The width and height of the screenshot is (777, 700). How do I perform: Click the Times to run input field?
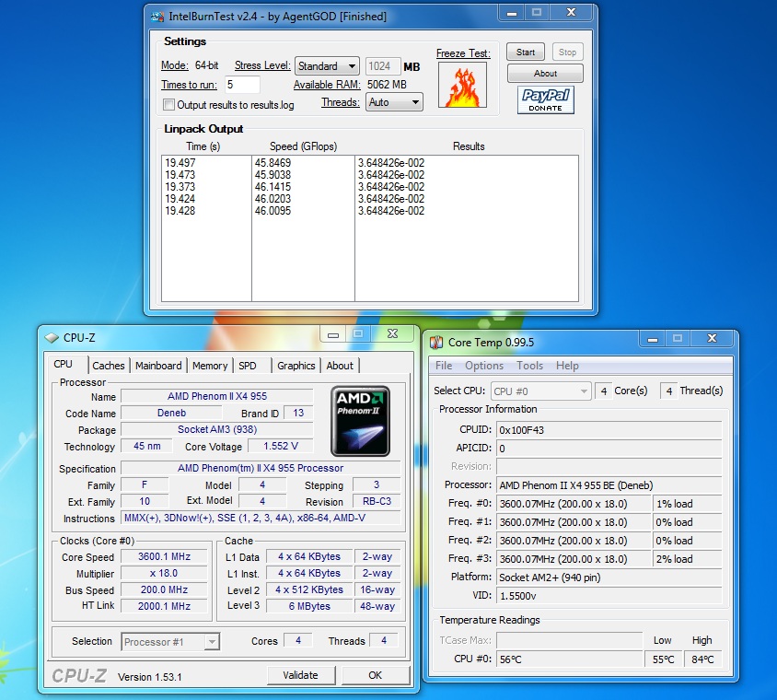[242, 85]
